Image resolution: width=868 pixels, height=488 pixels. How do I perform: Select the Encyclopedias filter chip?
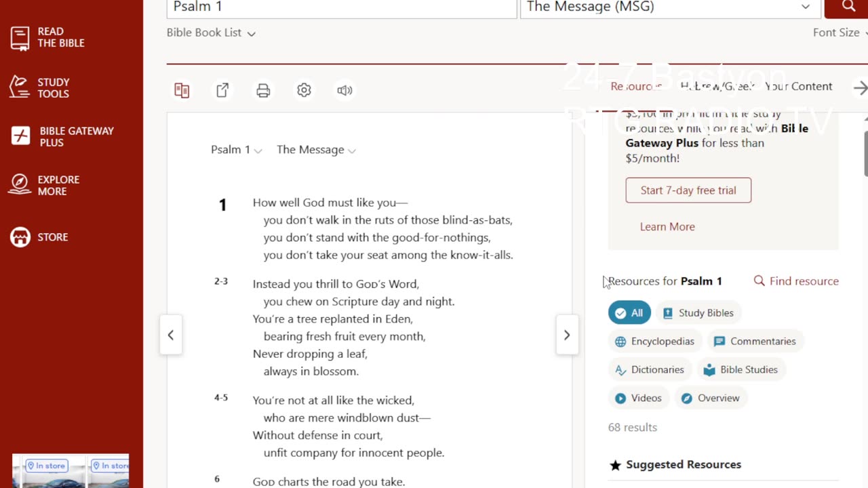(655, 341)
